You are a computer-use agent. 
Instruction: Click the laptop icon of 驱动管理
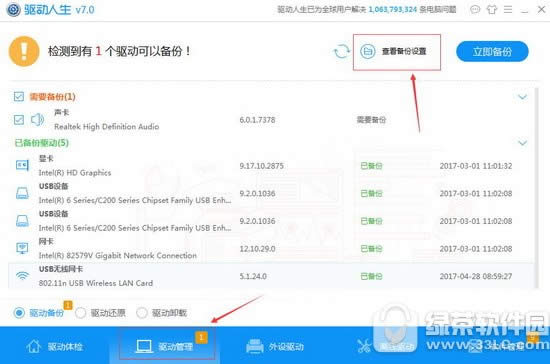point(144,346)
